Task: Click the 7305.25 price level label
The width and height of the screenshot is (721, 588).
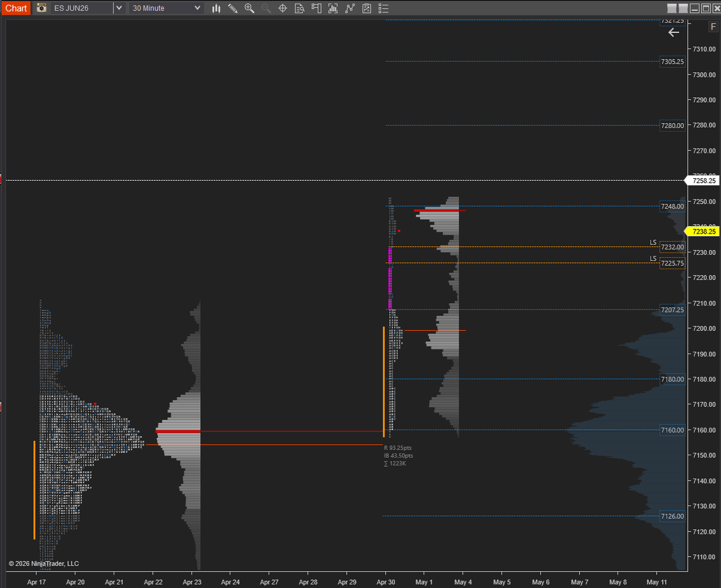Action: [x=672, y=61]
